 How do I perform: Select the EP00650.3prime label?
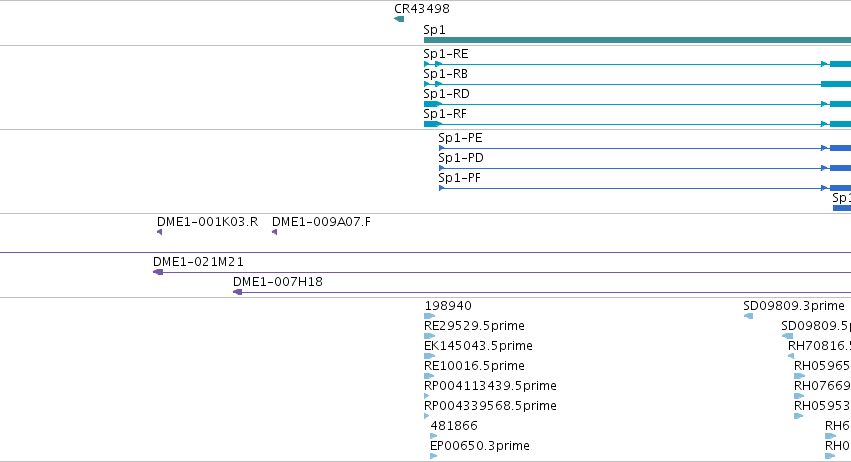(x=480, y=446)
